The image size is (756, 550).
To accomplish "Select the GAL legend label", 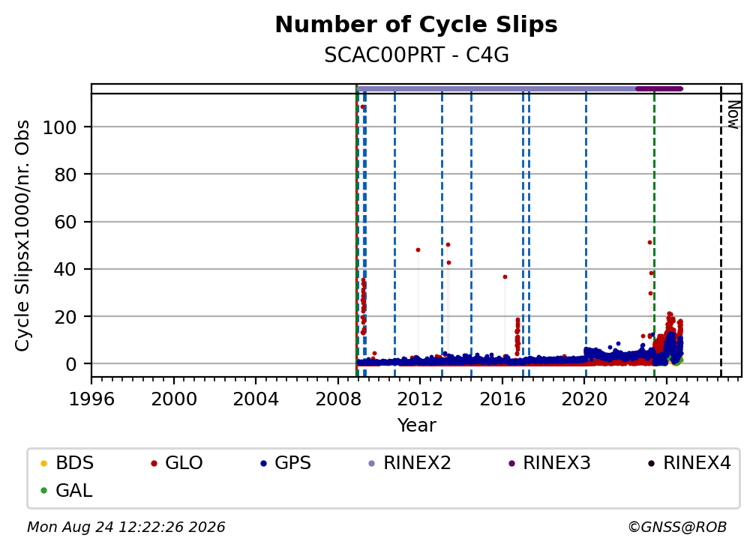I will click(73, 491).
